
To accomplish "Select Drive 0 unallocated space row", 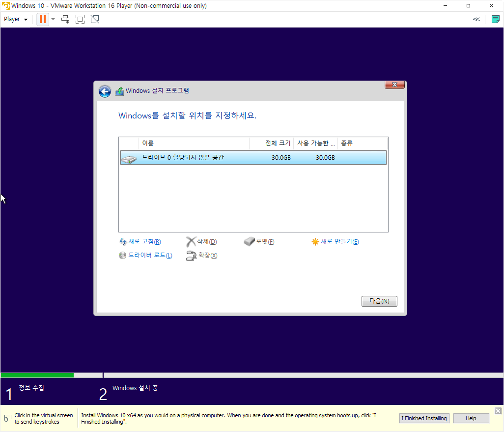I will 253,158.
